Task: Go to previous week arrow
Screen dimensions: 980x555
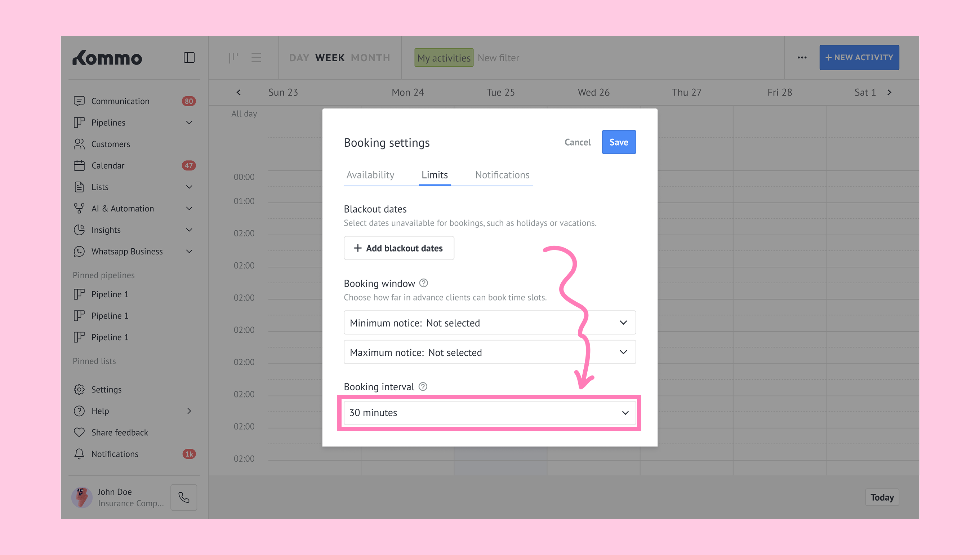Action: click(239, 92)
